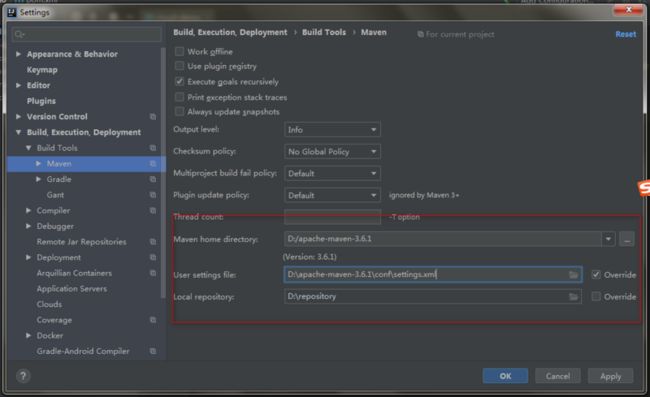Click project-level icon next to Arquillian Containers
The width and height of the screenshot is (650, 397).
153,273
